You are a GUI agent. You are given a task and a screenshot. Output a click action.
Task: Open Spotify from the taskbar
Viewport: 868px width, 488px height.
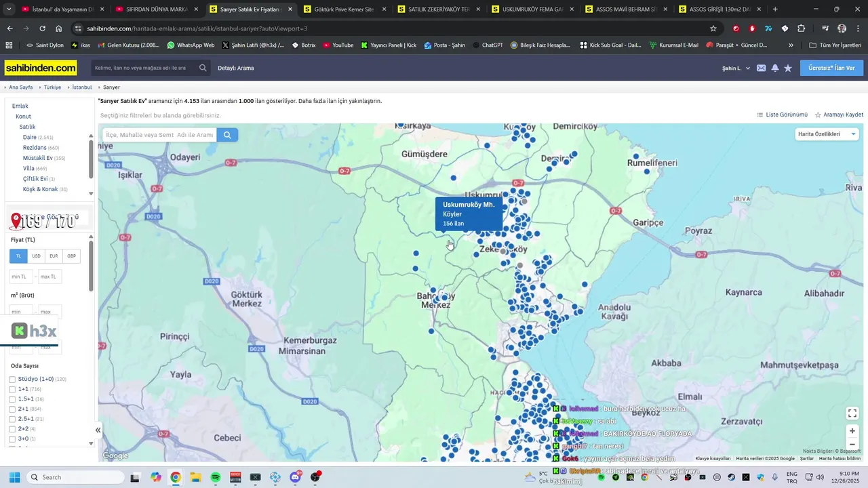[216, 477]
